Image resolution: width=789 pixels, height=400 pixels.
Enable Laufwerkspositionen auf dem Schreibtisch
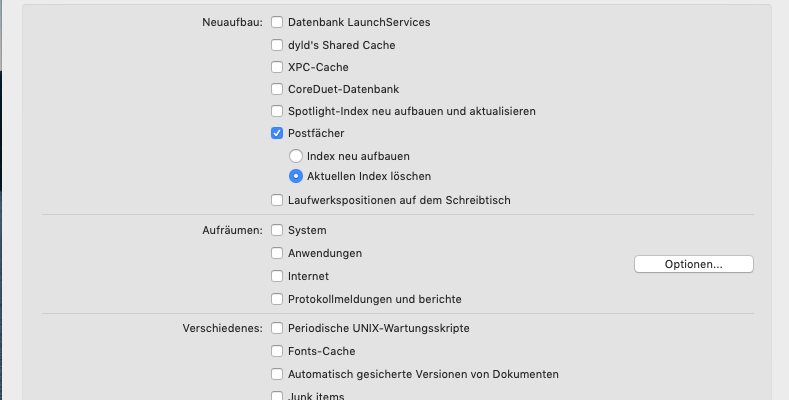(277, 200)
